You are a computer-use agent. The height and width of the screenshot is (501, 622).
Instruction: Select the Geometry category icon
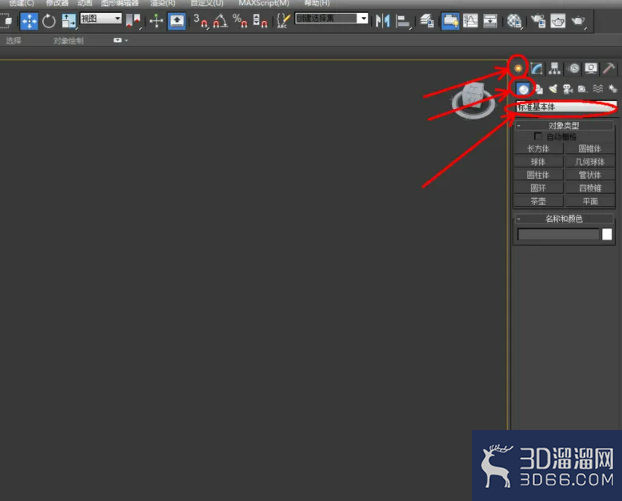[523, 89]
